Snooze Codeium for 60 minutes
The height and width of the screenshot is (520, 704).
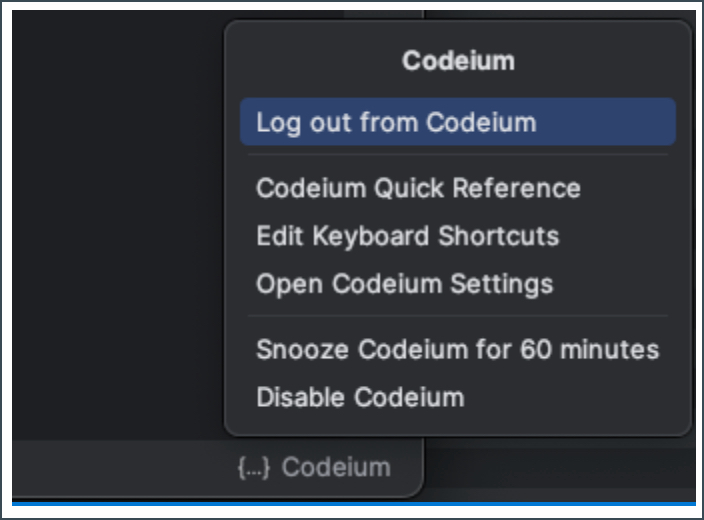click(457, 349)
